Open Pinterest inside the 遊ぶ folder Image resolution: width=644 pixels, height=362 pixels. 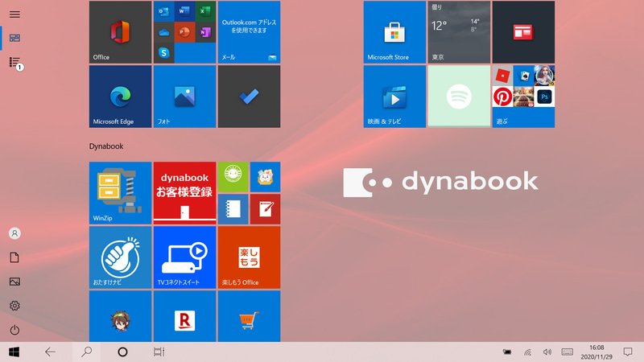502,97
